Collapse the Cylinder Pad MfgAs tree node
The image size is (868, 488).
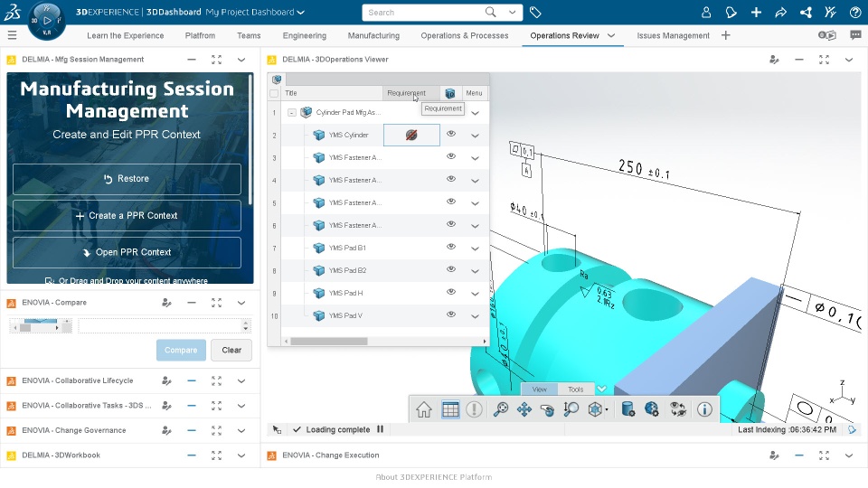pos(292,112)
